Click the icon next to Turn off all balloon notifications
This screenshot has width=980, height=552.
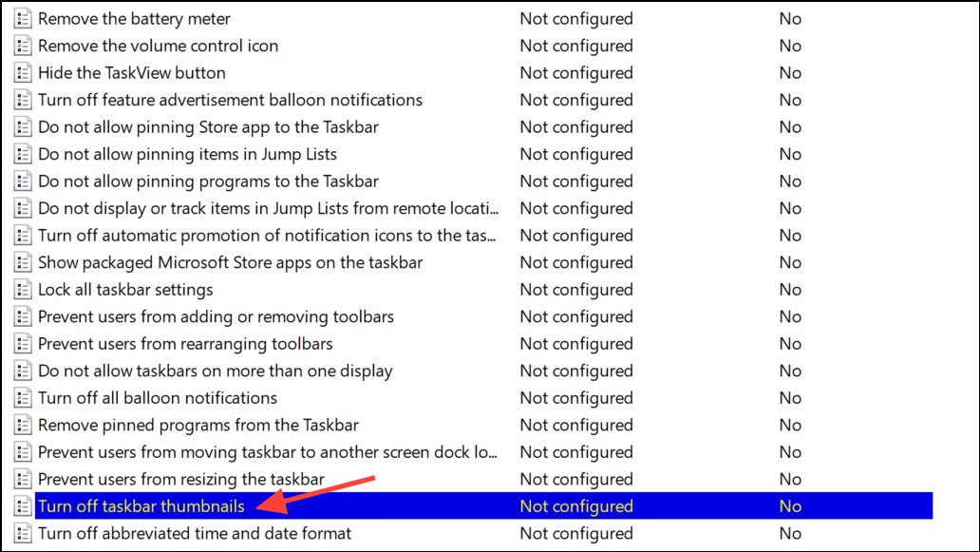23,397
